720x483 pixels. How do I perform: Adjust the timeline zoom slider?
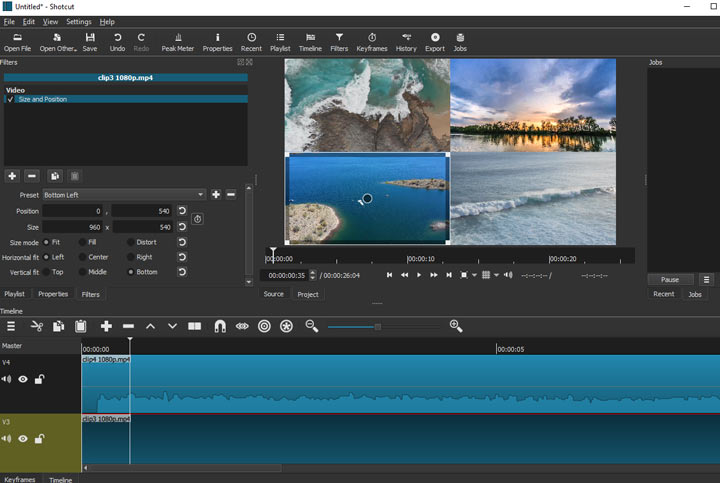pos(378,326)
